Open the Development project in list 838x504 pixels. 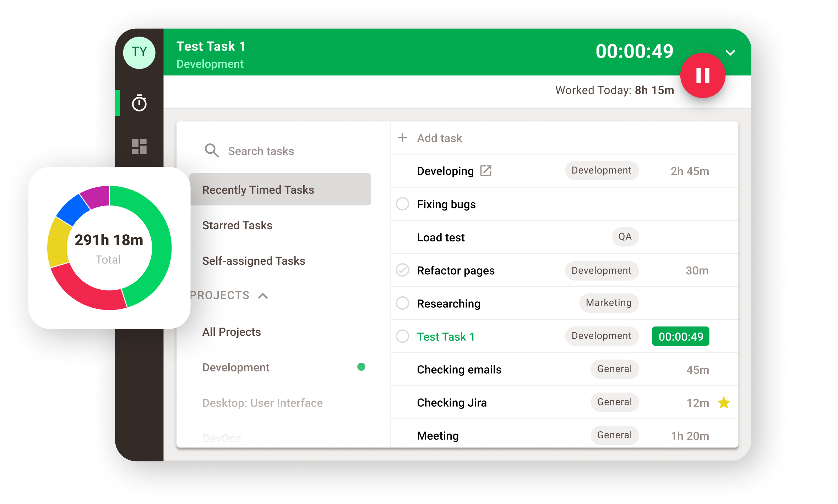click(236, 367)
